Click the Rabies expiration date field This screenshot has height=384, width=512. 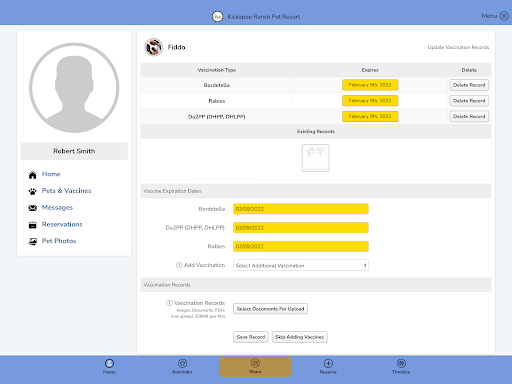pyautogui.click(x=301, y=246)
